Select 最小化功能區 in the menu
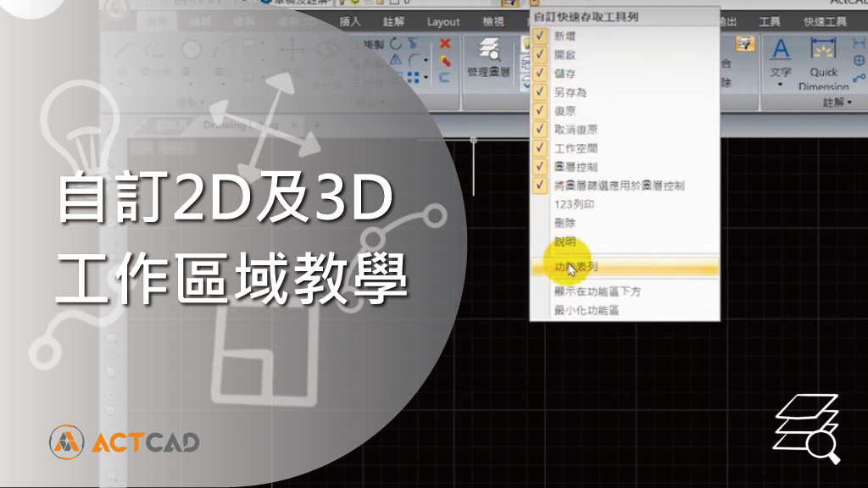 625,310
